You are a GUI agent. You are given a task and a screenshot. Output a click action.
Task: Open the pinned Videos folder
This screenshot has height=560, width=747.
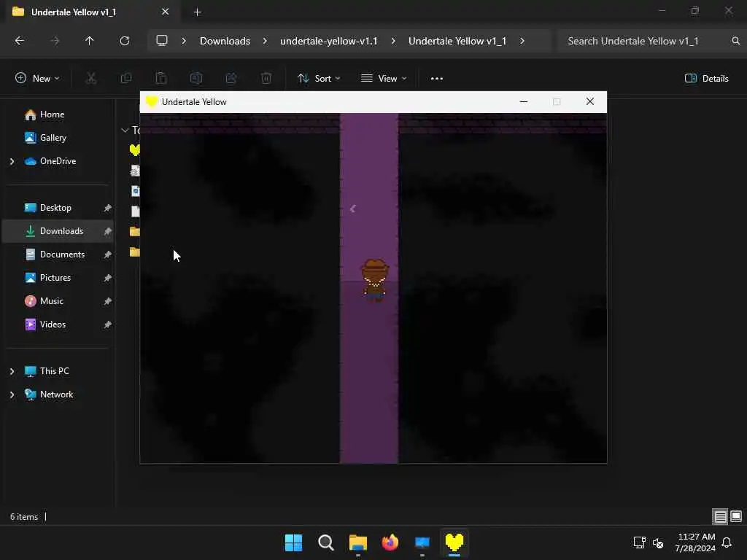pyautogui.click(x=53, y=324)
